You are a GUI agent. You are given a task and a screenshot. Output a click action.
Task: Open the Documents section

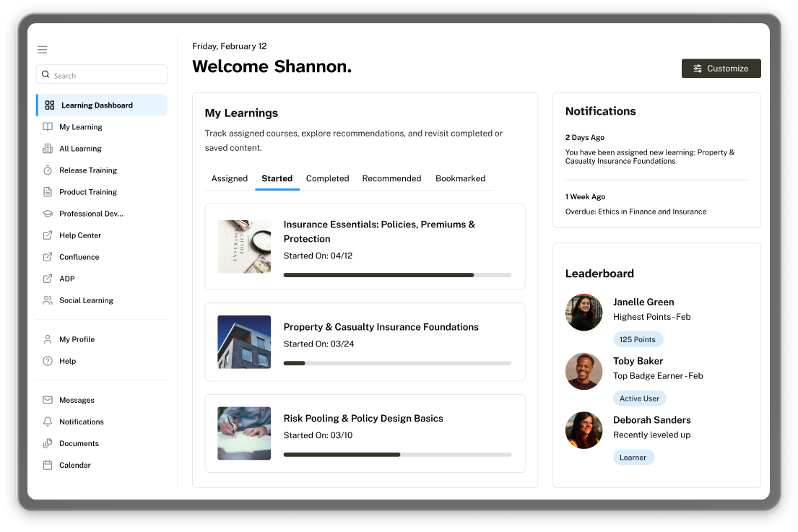(x=78, y=442)
